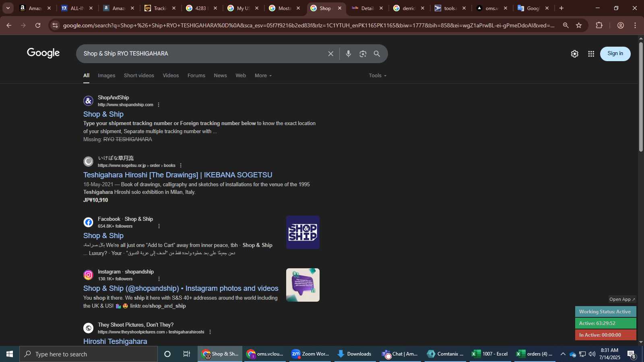This screenshot has height=362, width=644.
Task: Click the Windows taskbar search box
Action: pos(89,354)
